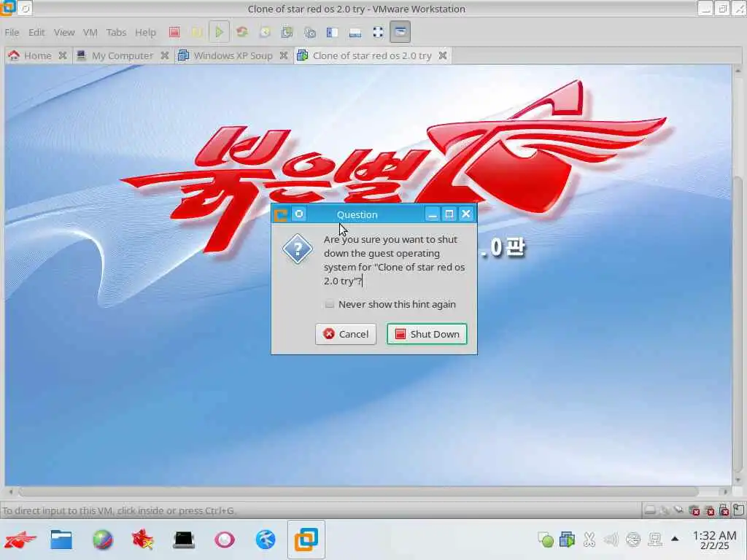747x560 pixels.
Task: Click the pink ring taskbar icon
Action: pos(225,540)
